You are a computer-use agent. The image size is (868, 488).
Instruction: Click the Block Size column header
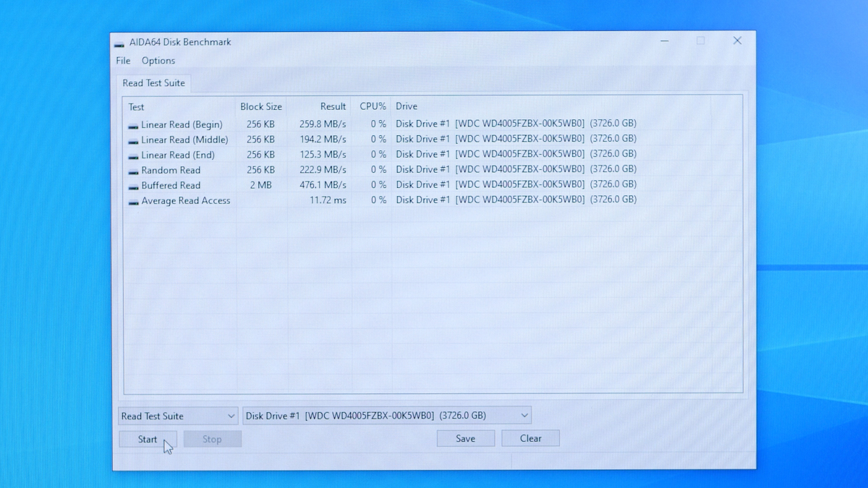(261, 107)
